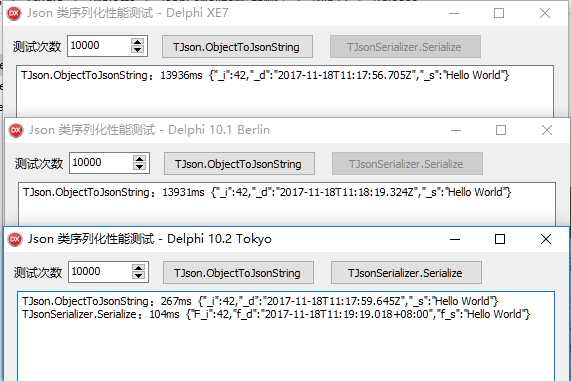Decrease test count in Delphi 10.1 Berlin window
571x381 pixels.
(x=139, y=167)
